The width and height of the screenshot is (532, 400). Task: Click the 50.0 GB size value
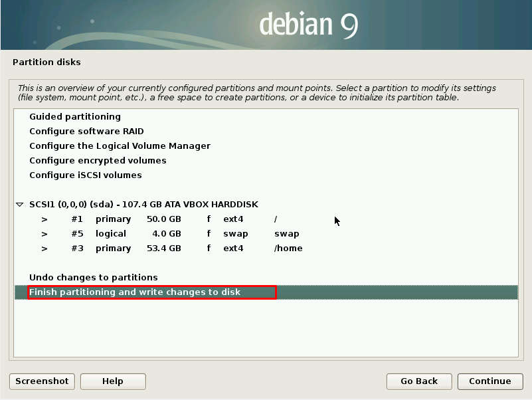click(x=164, y=219)
